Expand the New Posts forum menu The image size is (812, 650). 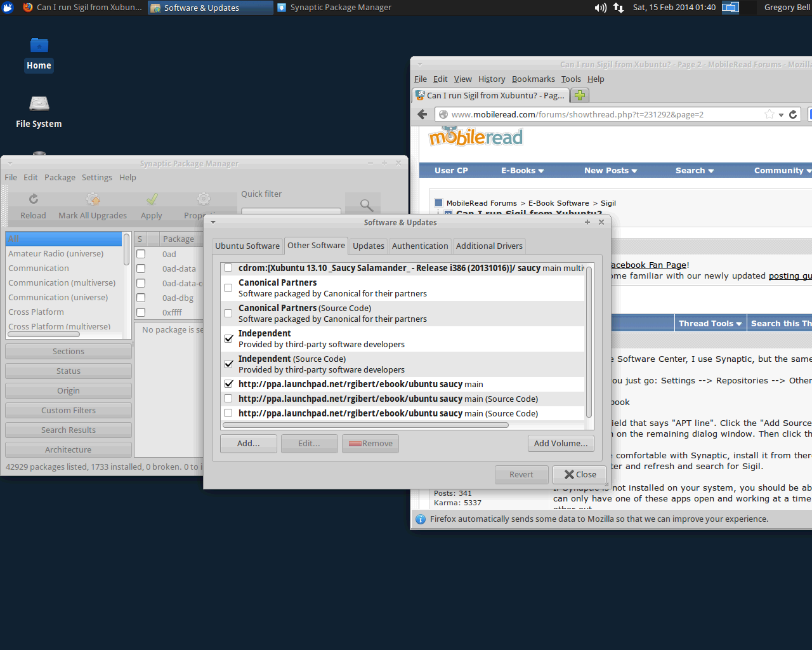point(610,170)
